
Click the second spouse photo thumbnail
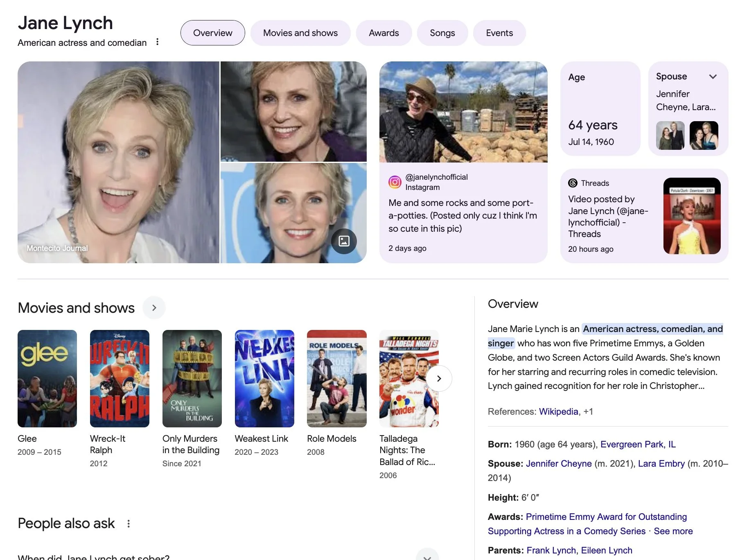[704, 135]
